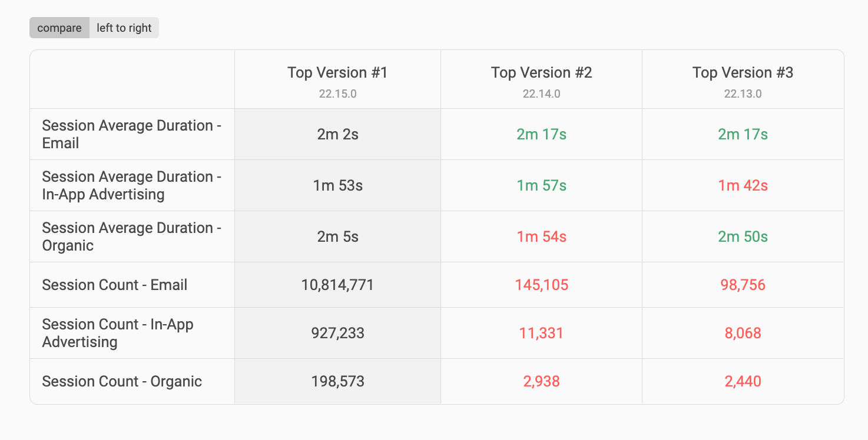
Task: Select version label 22.15.0
Action: coord(337,94)
